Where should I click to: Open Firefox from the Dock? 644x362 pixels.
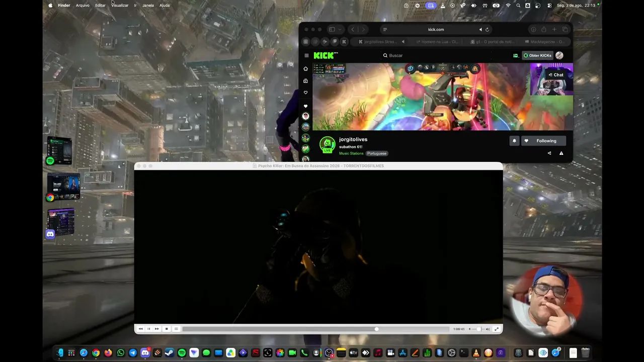pos(108,353)
